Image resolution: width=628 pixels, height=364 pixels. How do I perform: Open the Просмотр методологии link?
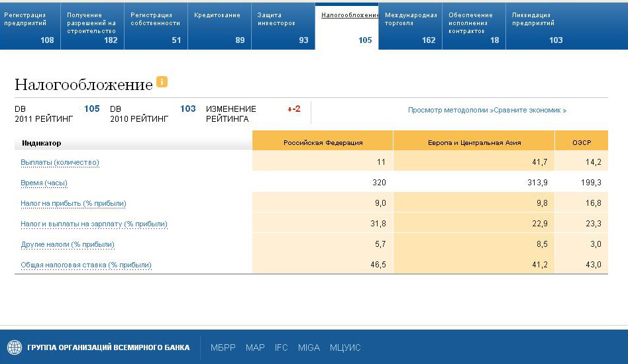click(447, 111)
